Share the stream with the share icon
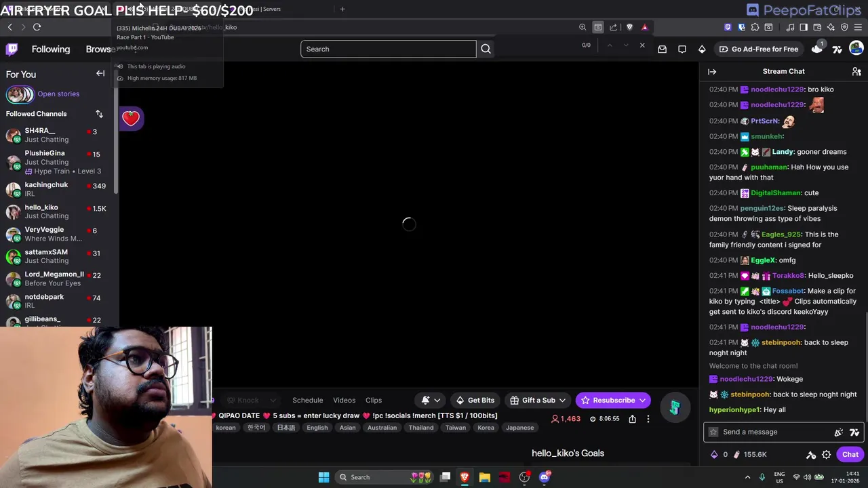Image resolution: width=868 pixels, height=488 pixels. 632,419
